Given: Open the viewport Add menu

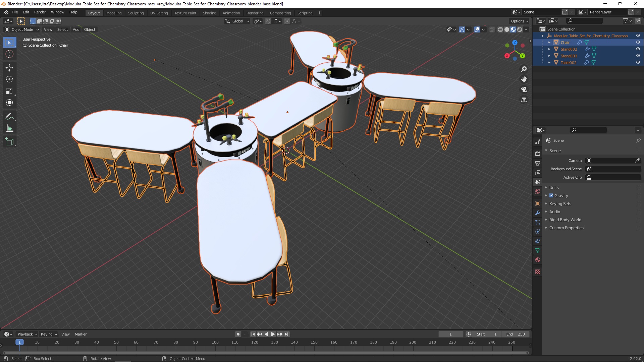Looking at the screenshot, I should tap(76, 29).
